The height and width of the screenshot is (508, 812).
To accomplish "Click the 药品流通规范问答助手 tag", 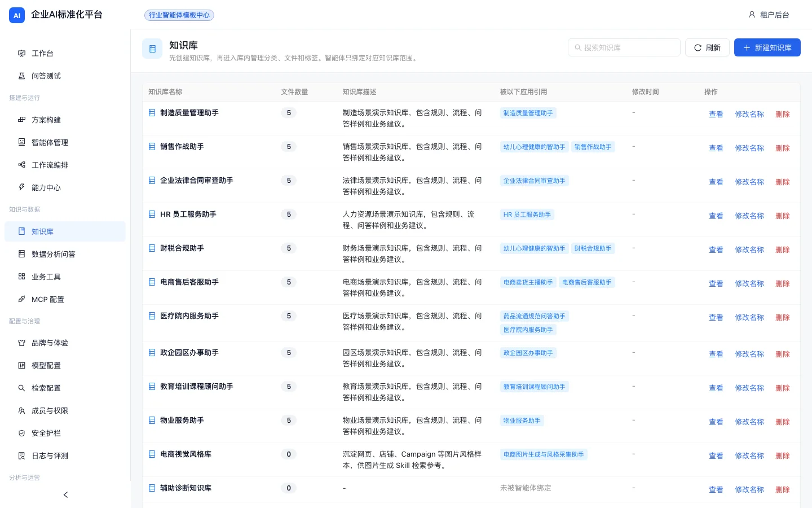I will (x=534, y=316).
